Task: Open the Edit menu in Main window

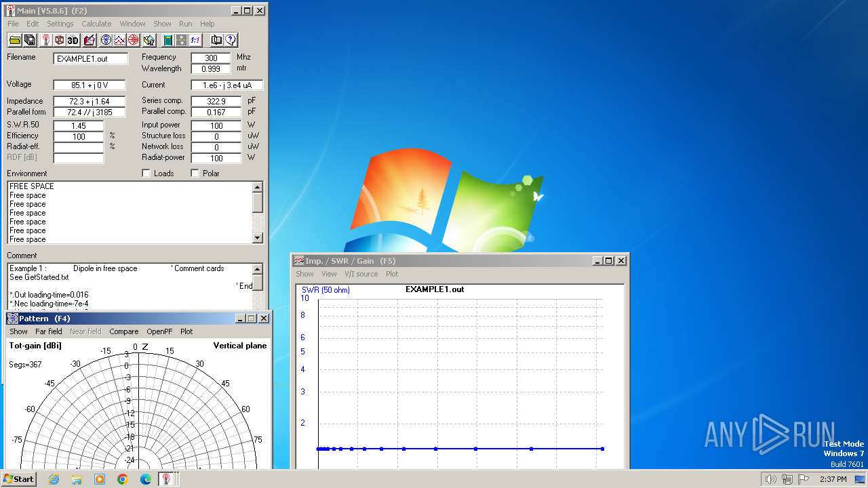Action: 33,24
